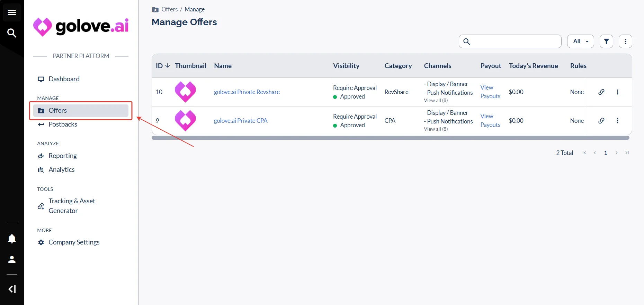The width and height of the screenshot is (644, 305).
Task: Open the filter funnel button
Action: 606,41
